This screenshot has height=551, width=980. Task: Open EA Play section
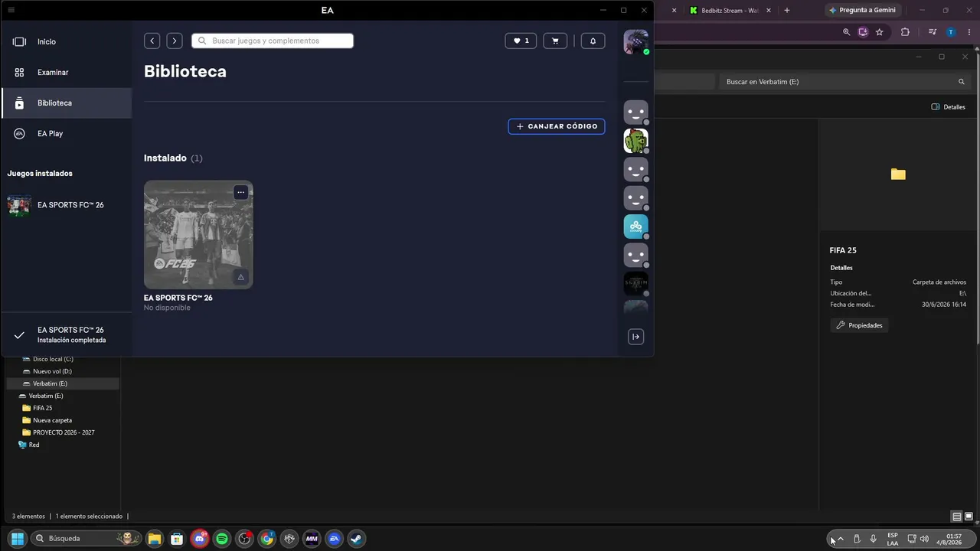[x=67, y=133]
